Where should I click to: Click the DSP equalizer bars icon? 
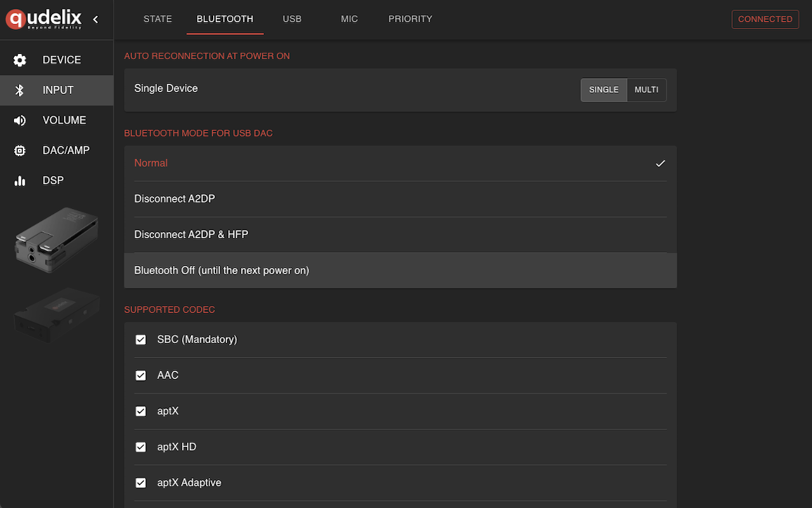coord(20,181)
